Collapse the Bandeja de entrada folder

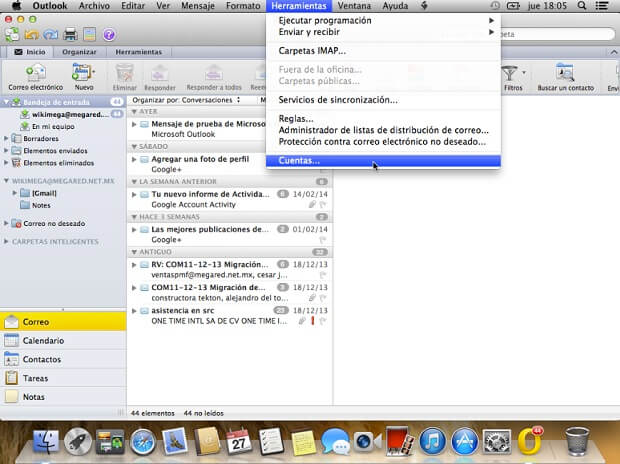click(6, 102)
